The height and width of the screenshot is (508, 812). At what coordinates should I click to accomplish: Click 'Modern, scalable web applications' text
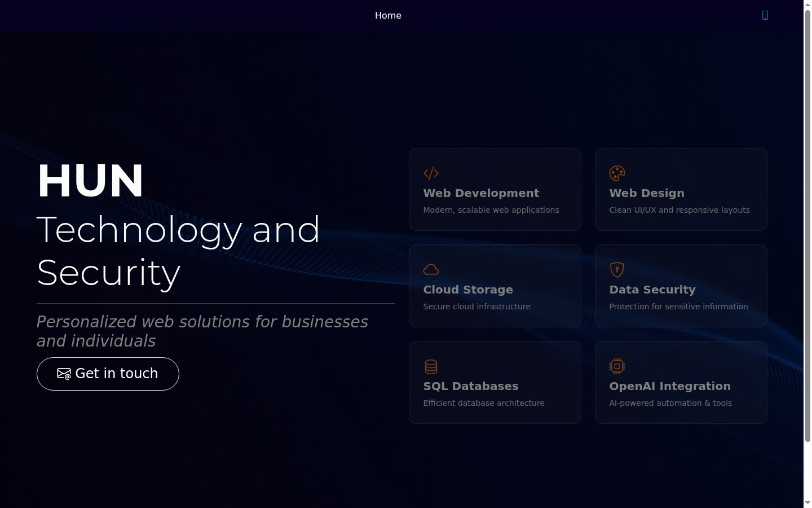click(x=491, y=210)
